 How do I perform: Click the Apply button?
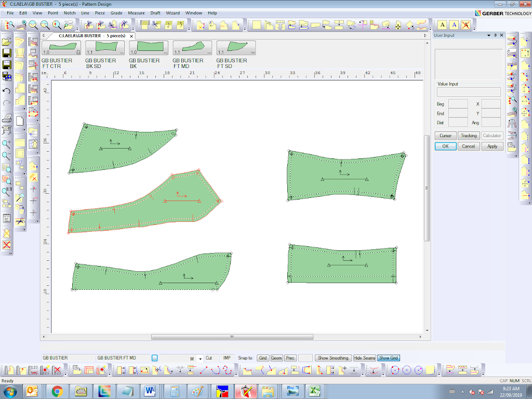(493, 146)
